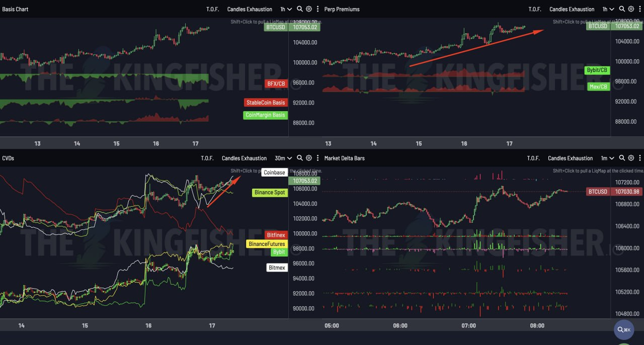
Task: Open three-dot menu in Basis Chart panel
Action: point(317,9)
